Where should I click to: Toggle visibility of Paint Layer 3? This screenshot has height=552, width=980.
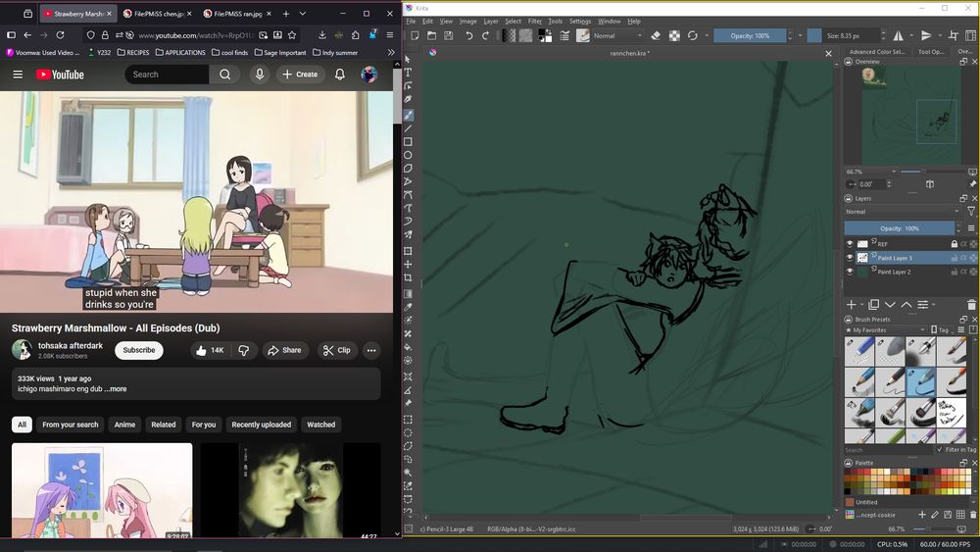850,258
